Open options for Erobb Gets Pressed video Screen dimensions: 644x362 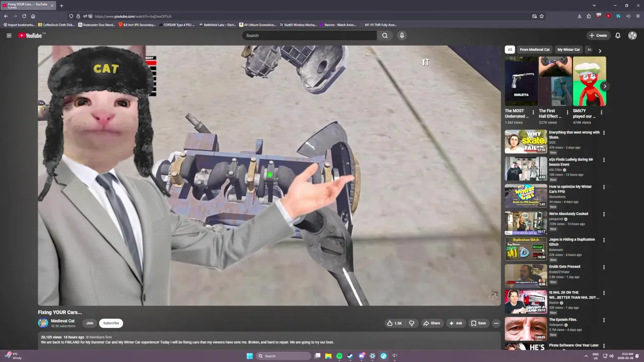pyautogui.click(x=604, y=267)
